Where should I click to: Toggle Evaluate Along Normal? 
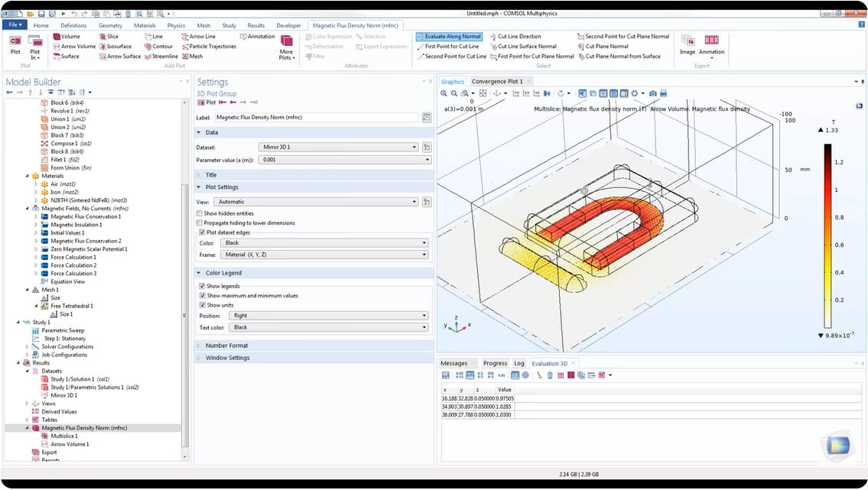(x=450, y=37)
